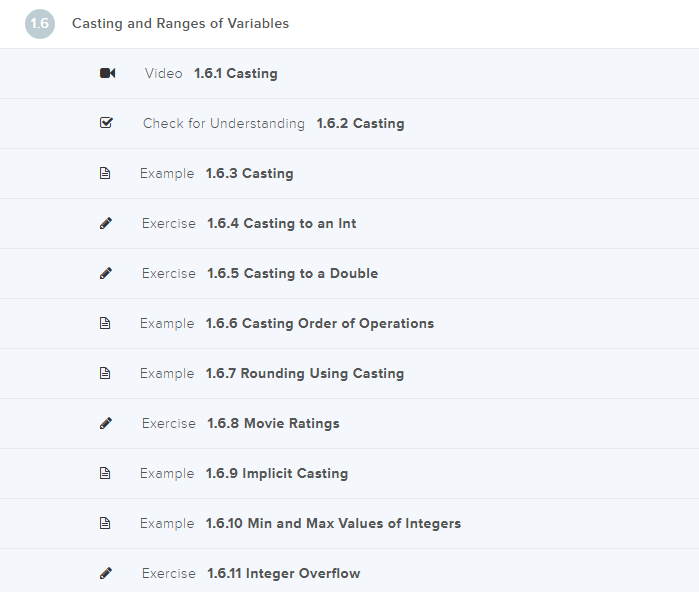Click the pencil icon beside Movie Ratings
The height and width of the screenshot is (592, 699).
(x=106, y=423)
